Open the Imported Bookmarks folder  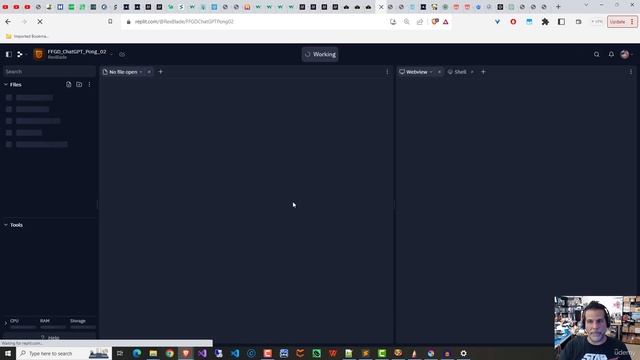(x=27, y=36)
